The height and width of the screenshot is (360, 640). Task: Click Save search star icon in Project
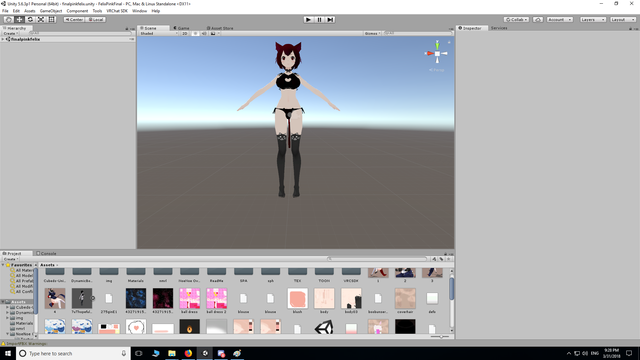(x=449, y=259)
